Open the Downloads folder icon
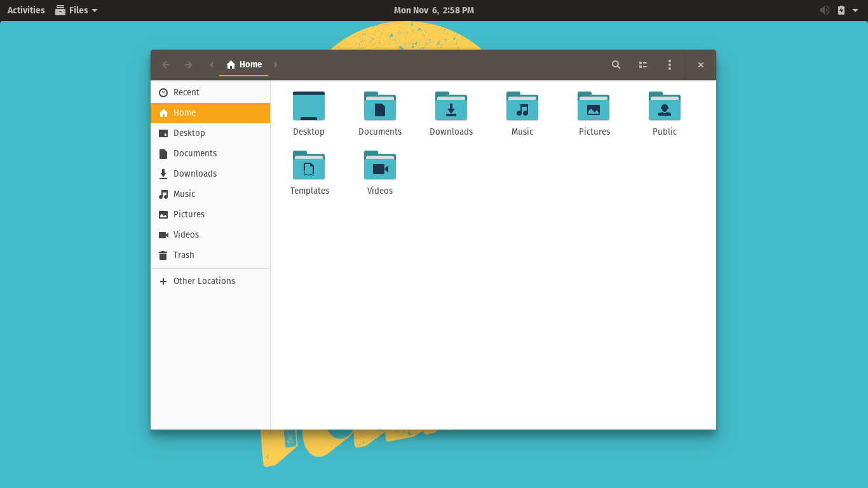Image resolution: width=868 pixels, height=488 pixels. click(x=451, y=106)
